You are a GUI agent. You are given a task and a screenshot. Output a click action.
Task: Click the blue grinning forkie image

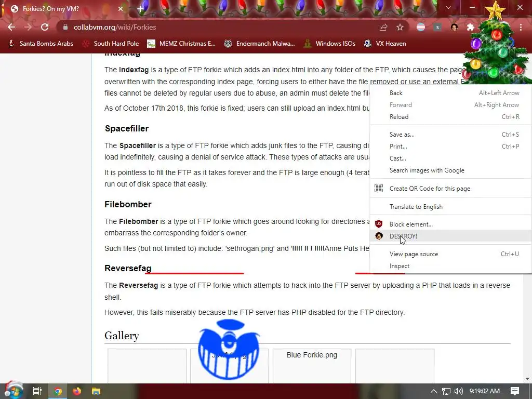click(229, 350)
